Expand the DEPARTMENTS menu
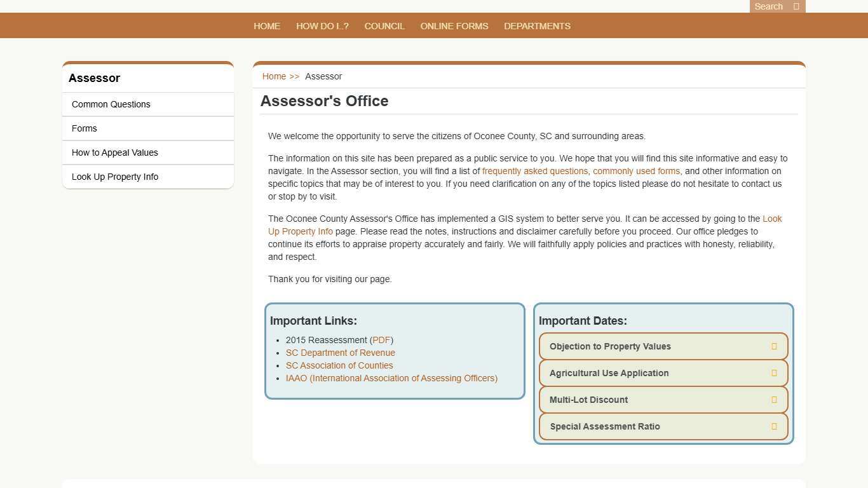Image resolution: width=868 pixels, height=488 pixels. click(537, 26)
